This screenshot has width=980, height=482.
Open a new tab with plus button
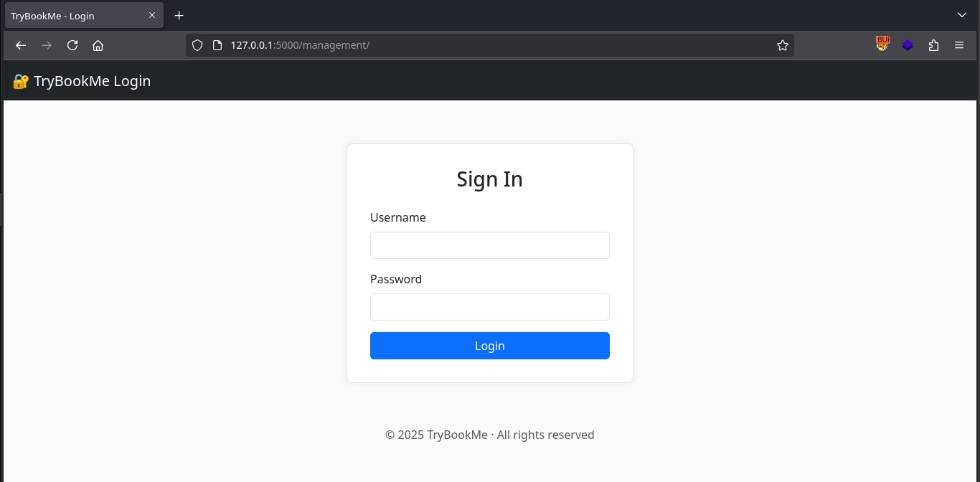[179, 15]
